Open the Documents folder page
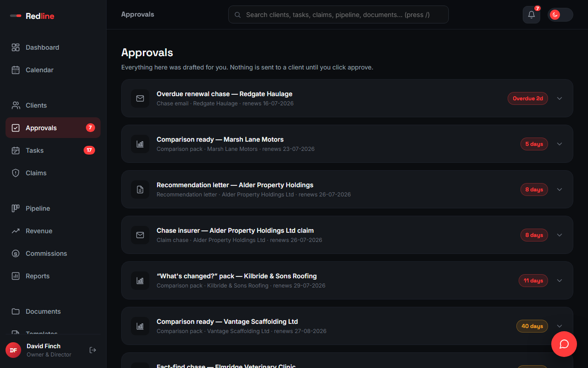 [53, 311]
